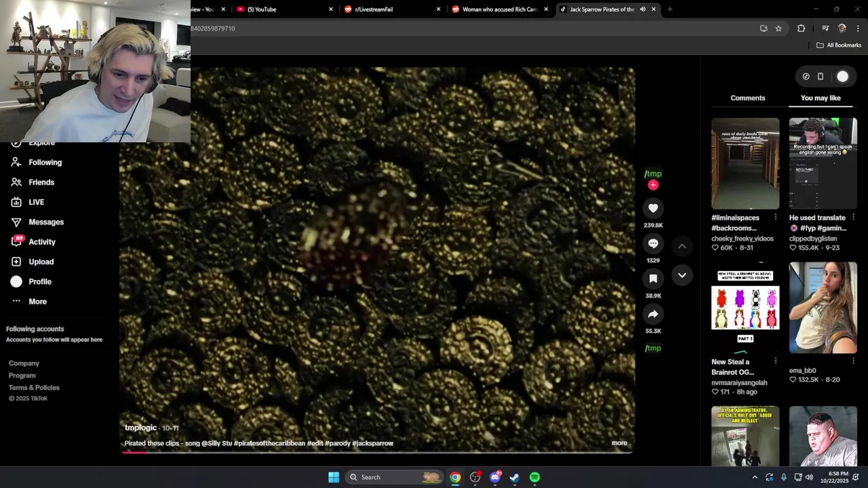Click the taskbar Search box
The image size is (868, 488).
click(x=395, y=477)
